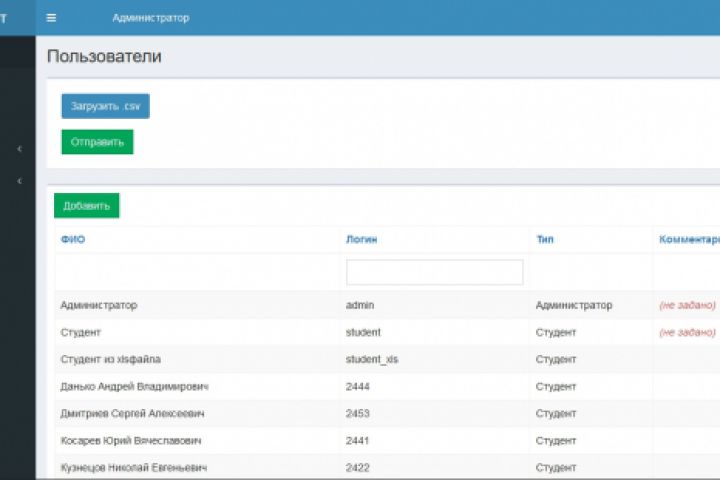
Task: Select the student login cell
Action: coord(363,333)
